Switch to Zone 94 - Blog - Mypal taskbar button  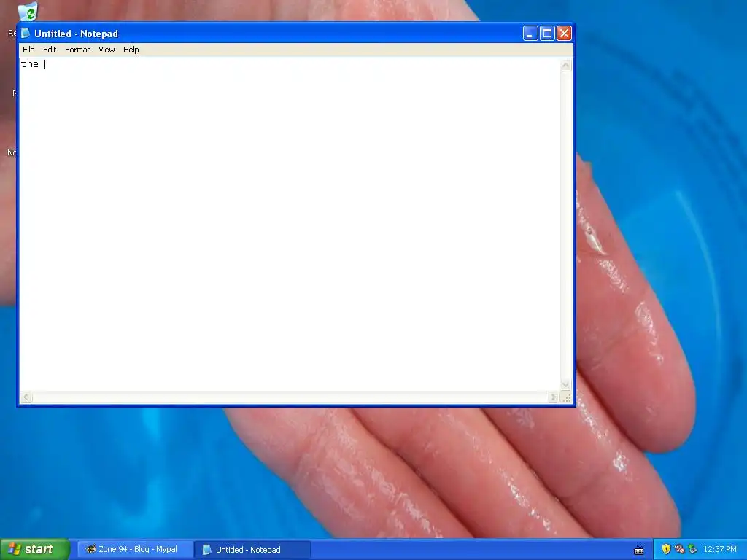135,550
